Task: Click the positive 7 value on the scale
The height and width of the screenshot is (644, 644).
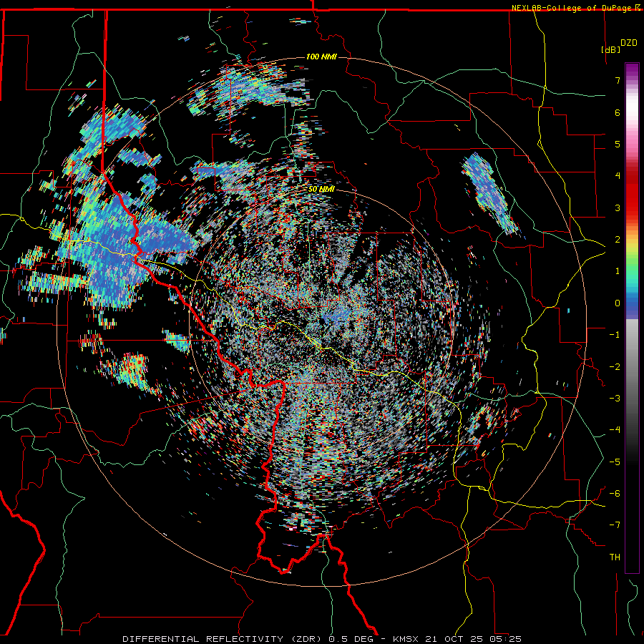Action: pos(618,80)
